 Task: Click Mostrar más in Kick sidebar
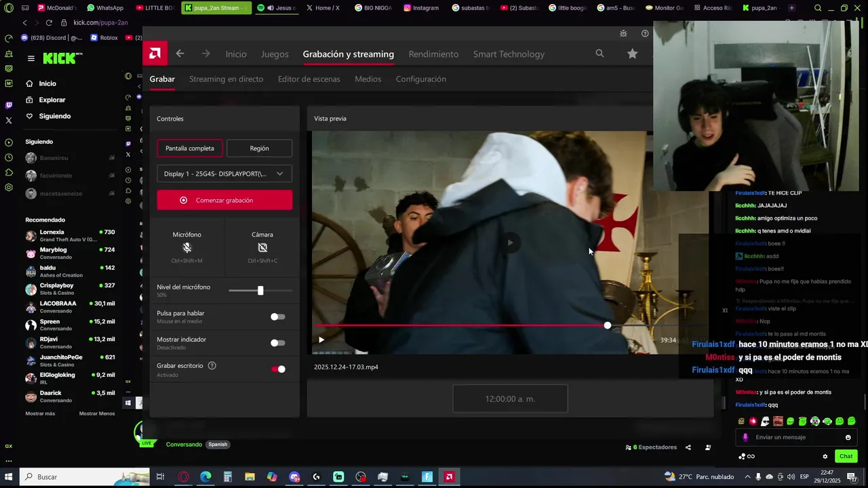click(40, 413)
